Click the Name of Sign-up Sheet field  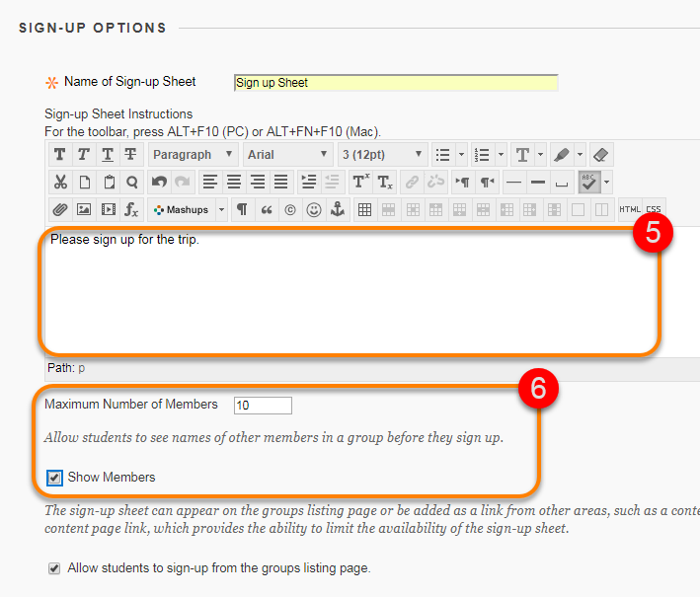(x=396, y=83)
